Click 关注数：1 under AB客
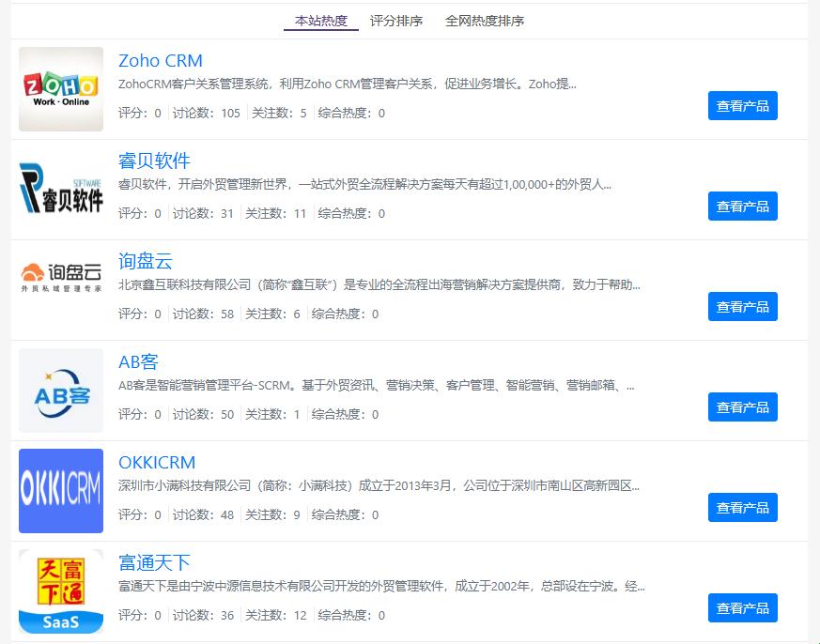 coord(272,414)
